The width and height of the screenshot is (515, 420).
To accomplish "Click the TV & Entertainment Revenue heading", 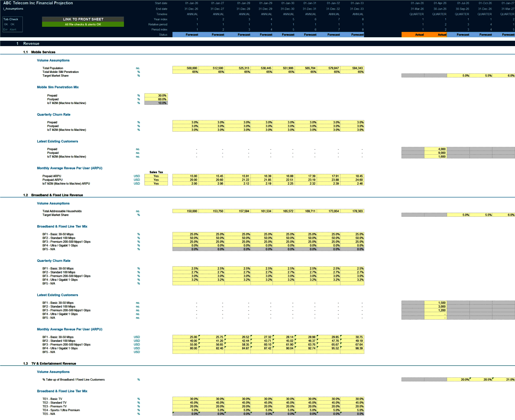I will [53, 363].
